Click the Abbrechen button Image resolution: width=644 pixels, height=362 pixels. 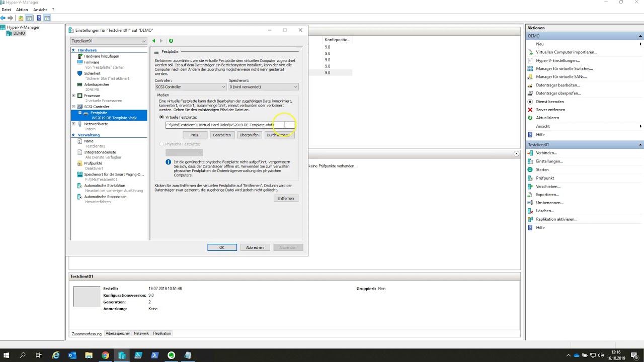pos(255,247)
